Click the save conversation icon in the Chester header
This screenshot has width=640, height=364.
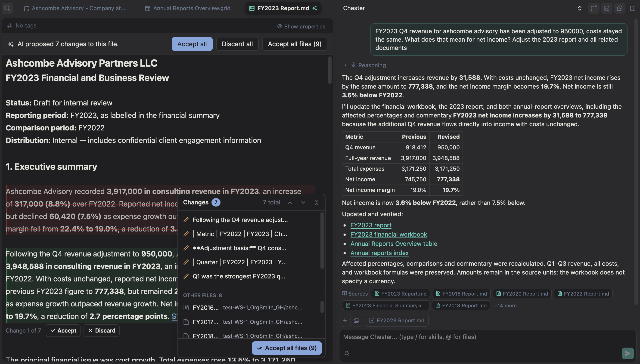[606, 8]
